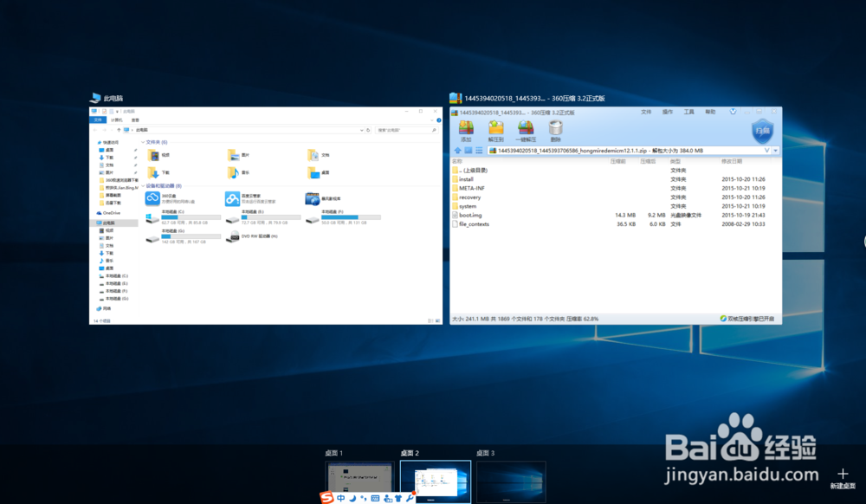Switch archive view to list mode
Viewport: 866px width, 504px height.
coord(479,149)
